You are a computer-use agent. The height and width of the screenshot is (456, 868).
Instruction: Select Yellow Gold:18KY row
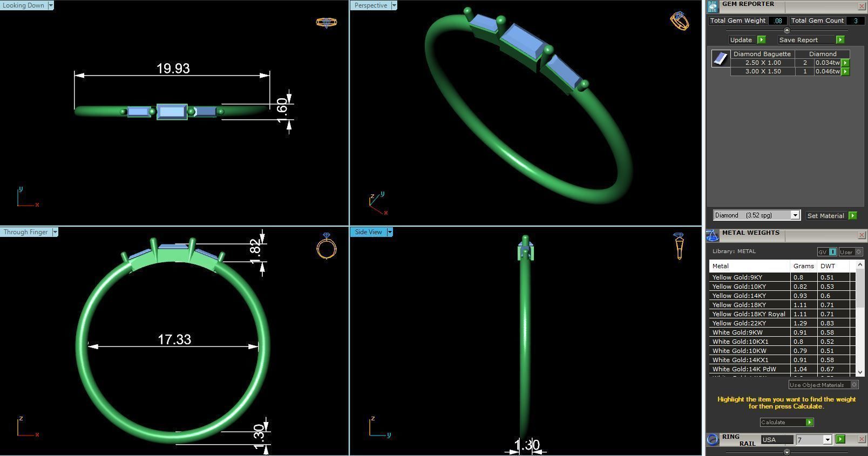coord(782,305)
